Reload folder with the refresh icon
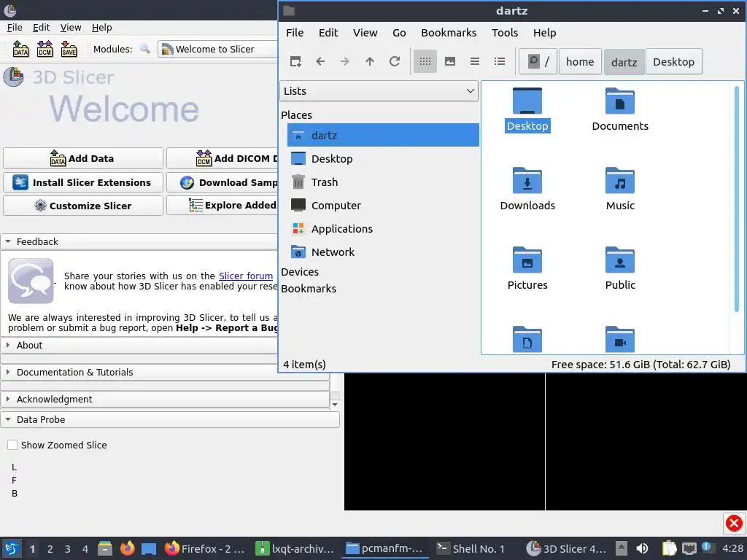This screenshot has width=747, height=560. coord(395,61)
